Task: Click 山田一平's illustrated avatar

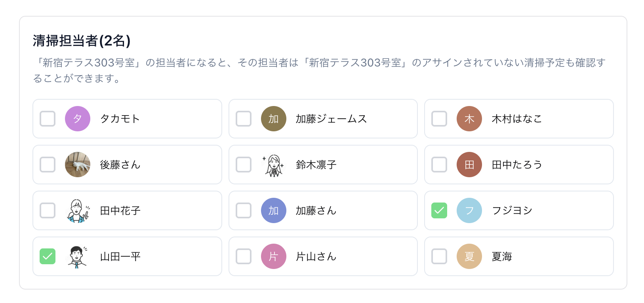Action: tap(78, 256)
